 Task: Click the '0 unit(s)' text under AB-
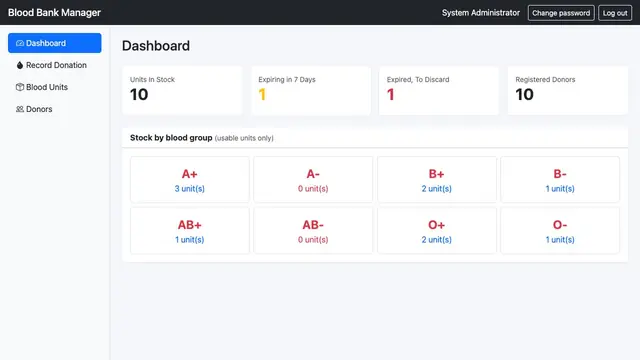click(x=313, y=240)
